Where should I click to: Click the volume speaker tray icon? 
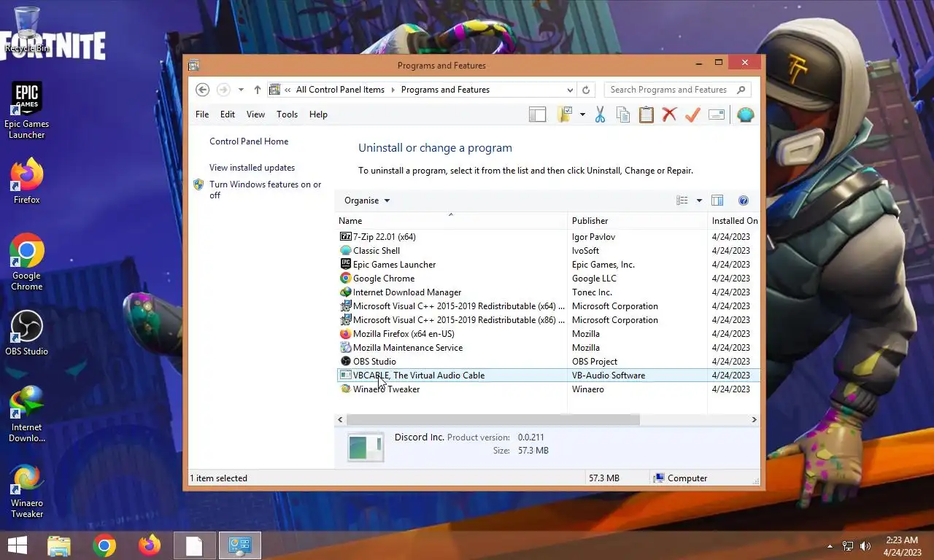click(x=865, y=546)
